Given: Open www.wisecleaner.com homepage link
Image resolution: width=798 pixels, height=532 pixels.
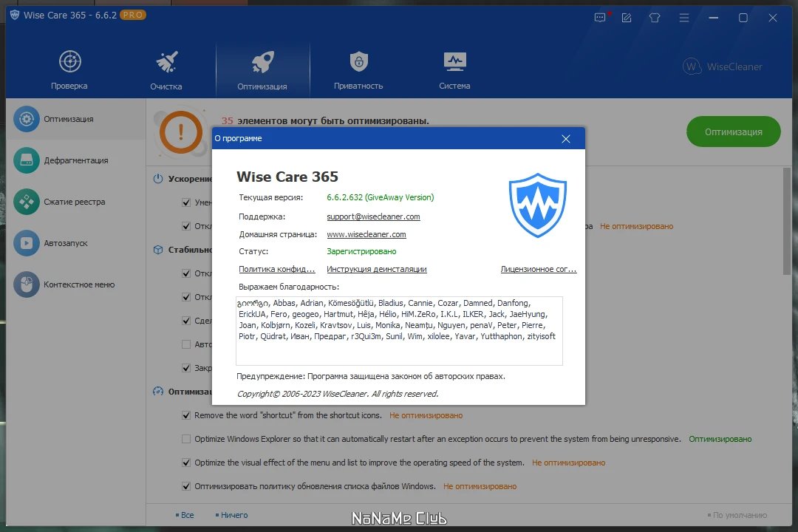Looking at the screenshot, I should pyautogui.click(x=366, y=235).
